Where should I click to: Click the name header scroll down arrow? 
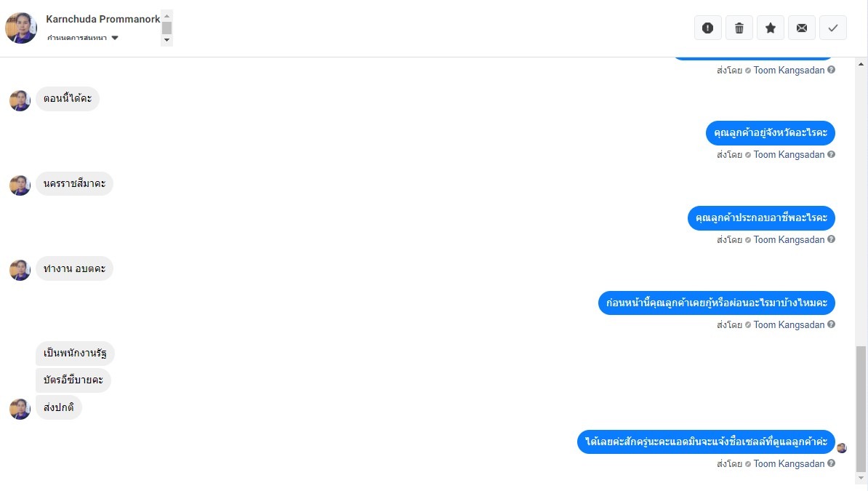click(x=166, y=40)
